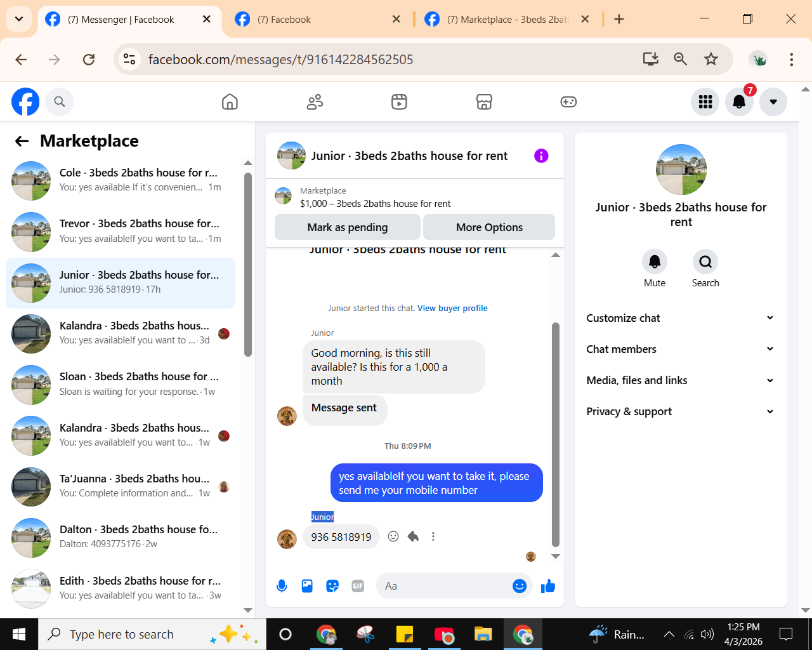The width and height of the screenshot is (812, 650).
Task: Open the Ta'Juanna conversation
Action: tap(121, 487)
